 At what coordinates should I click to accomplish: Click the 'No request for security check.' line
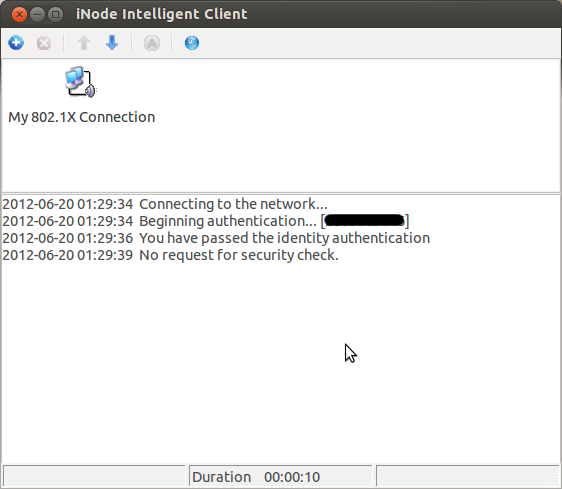pyautogui.click(x=170, y=255)
